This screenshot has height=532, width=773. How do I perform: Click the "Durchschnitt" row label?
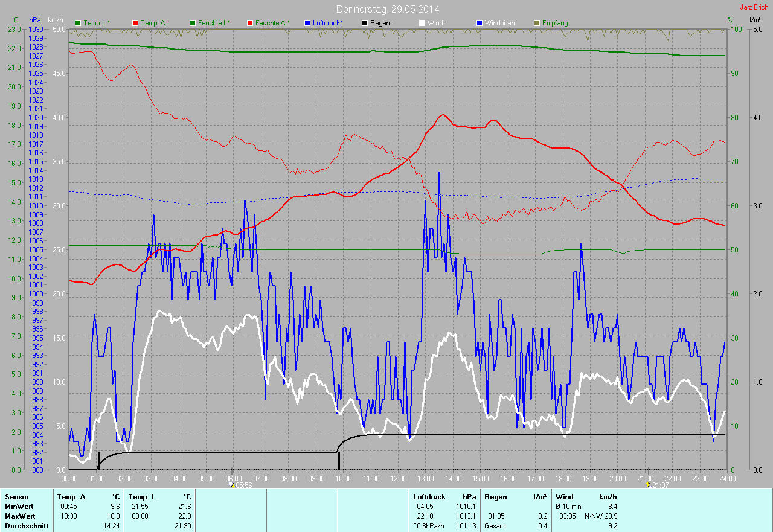coord(26,526)
